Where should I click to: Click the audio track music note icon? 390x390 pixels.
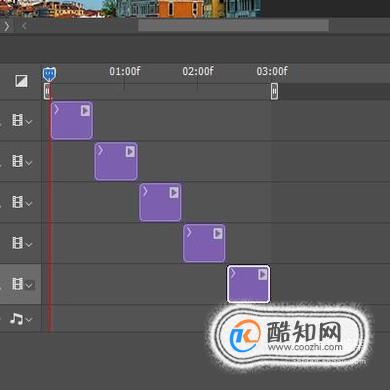point(16,319)
